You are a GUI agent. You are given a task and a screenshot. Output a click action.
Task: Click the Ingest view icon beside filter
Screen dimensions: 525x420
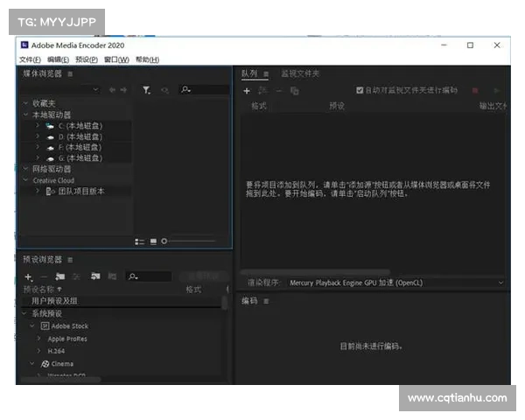pos(165,90)
